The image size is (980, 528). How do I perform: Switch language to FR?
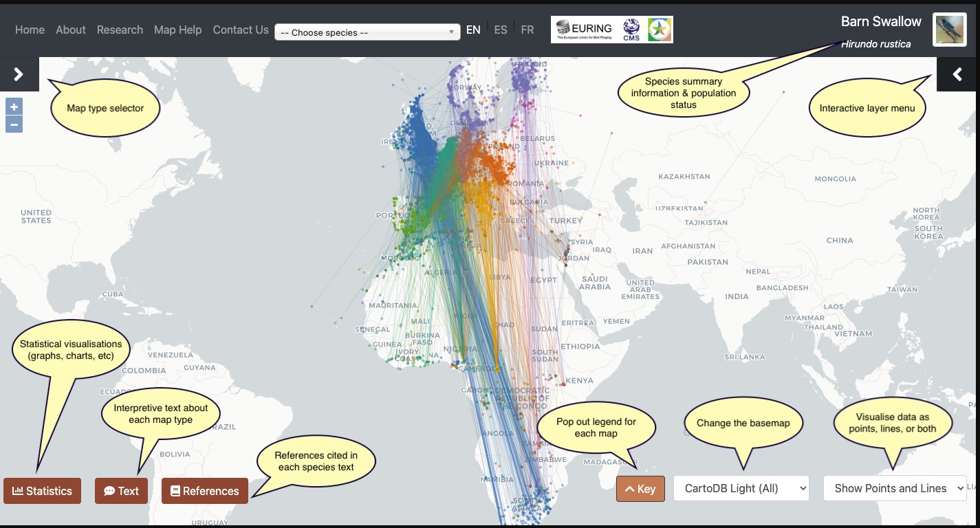click(527, 30)
